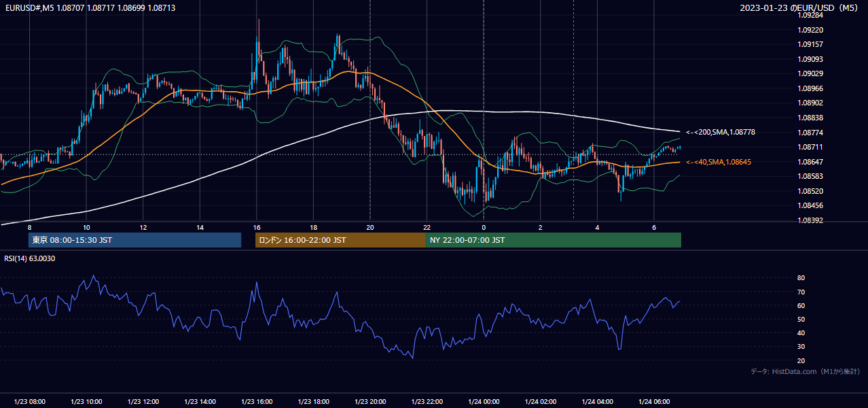868x408 pixels.
Task: Select the London 16:00-22:00 JST session bar
Action: pyautogui.click(x=340, y=240)
